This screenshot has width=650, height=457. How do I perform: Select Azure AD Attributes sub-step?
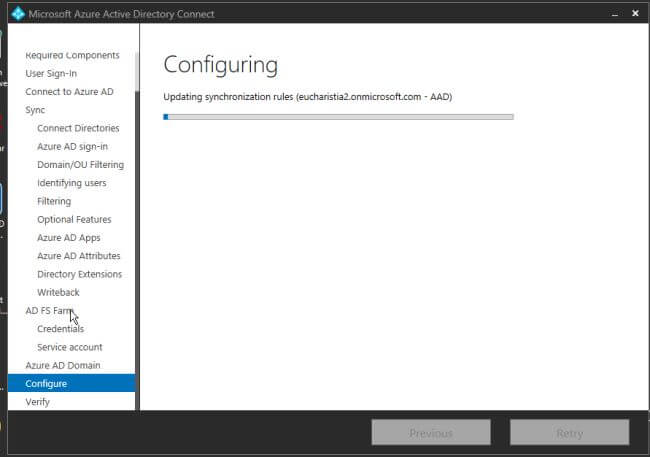[x=78, y=256]
